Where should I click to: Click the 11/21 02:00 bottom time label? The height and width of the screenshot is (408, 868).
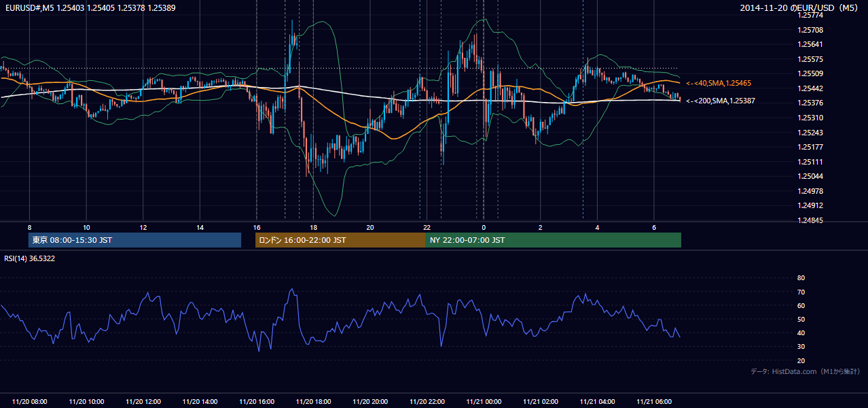540,402
